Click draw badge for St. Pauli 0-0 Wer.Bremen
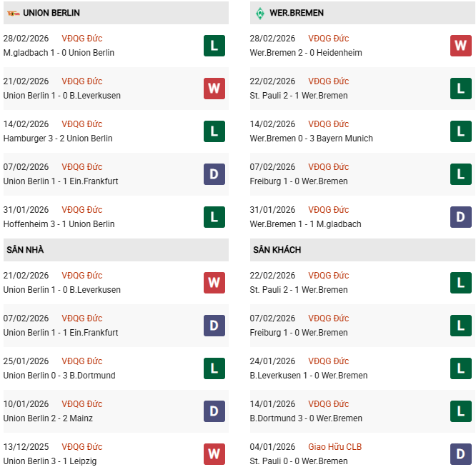The height and width of the screenshot is (472, 476). tap(461, 454)
